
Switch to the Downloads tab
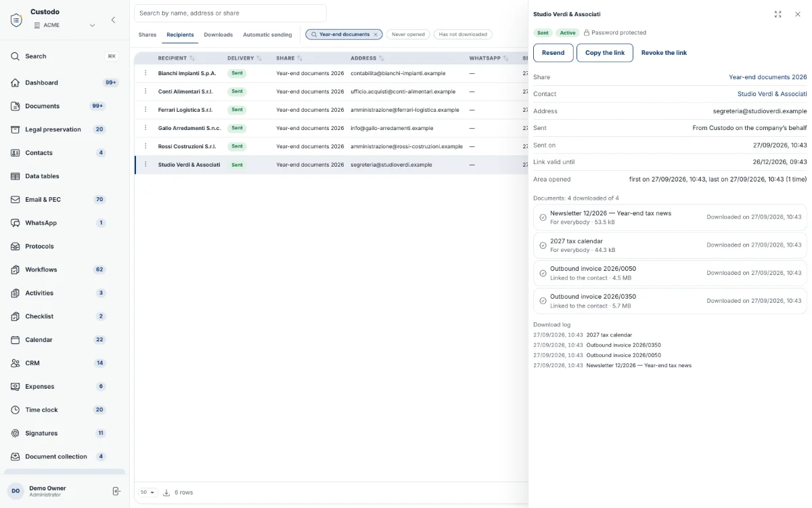(219, 35)
